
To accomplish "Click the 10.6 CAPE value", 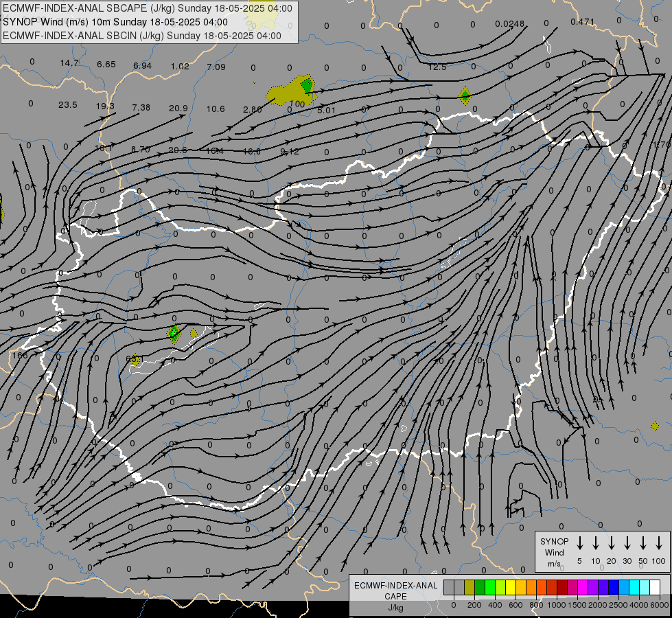I will [x=216, y=109].
